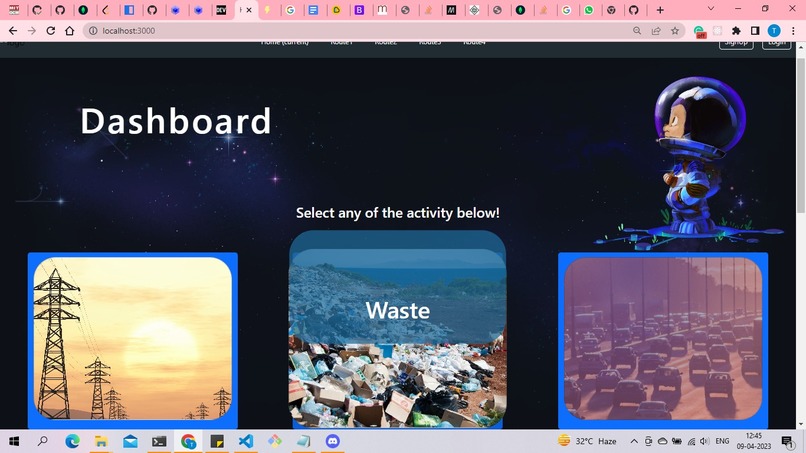Screen dimensions: 806x453
Task: Open the Mail app from taskbar
Action: pyautogui.click(x=130, y=441)
